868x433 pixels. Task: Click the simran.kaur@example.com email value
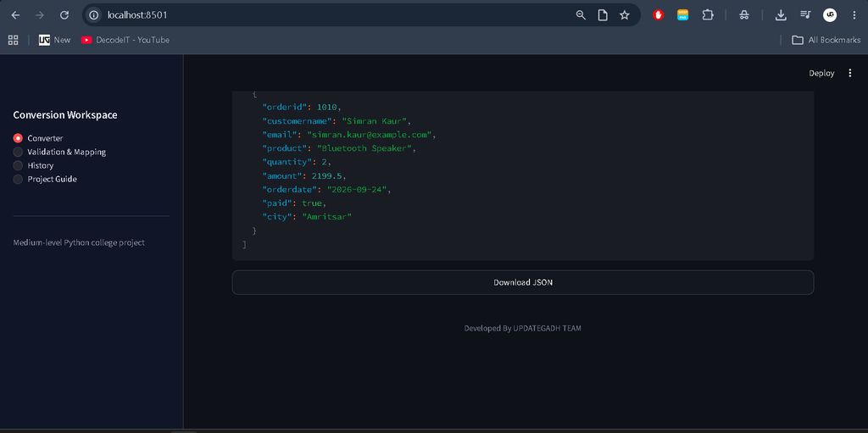[371, 135]
